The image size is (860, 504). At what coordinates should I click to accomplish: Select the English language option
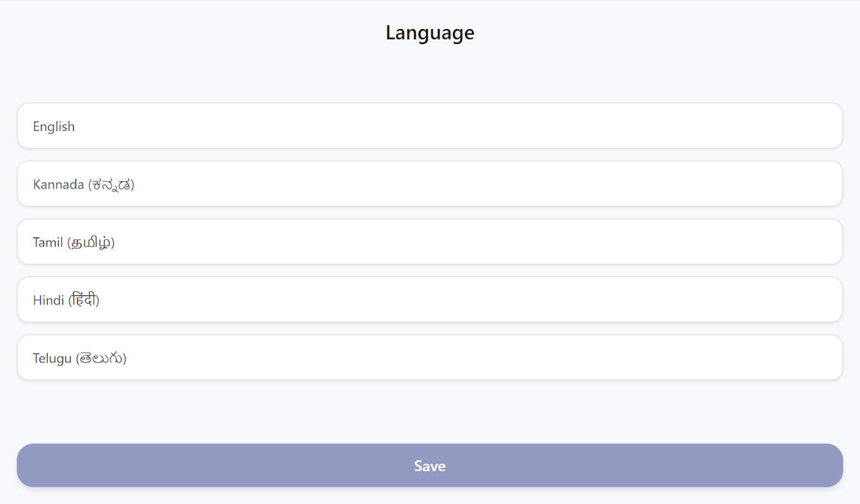pos(430,126)
